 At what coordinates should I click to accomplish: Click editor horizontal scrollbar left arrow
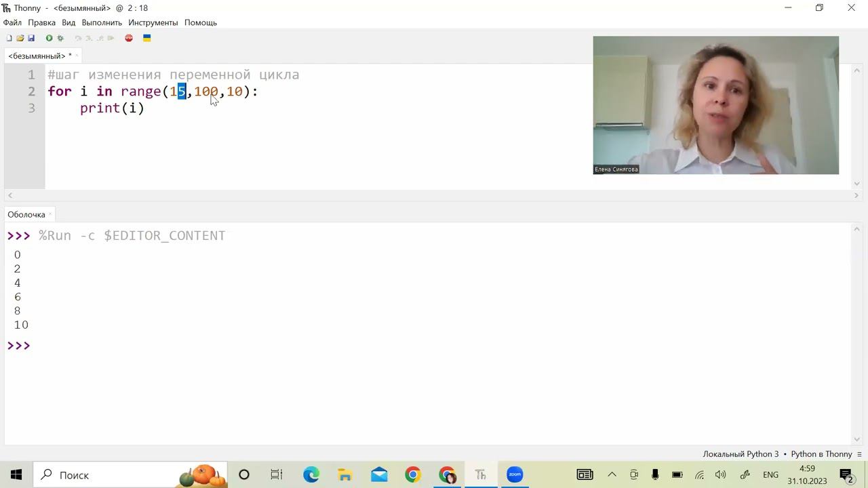pyautogui.click(x=9, y=195)
